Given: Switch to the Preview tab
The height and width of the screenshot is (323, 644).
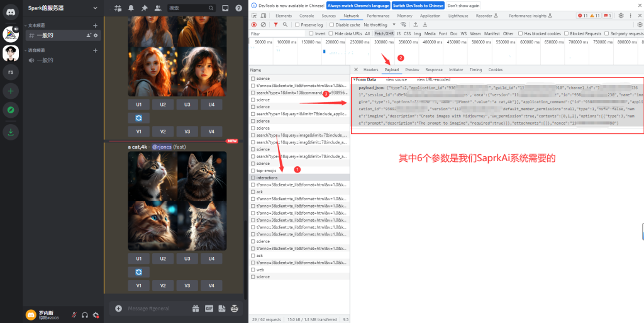Looking at the screenshot, I should [x=412, y=70].
